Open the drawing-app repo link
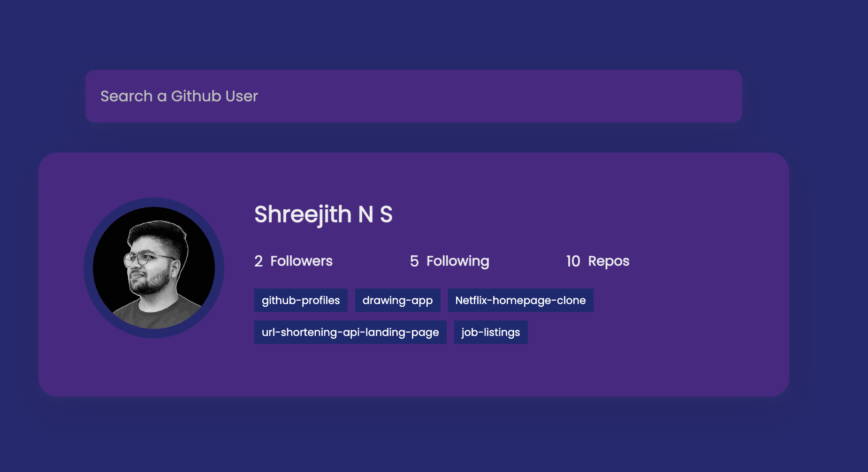868x472 pixels. click(x=397, y=300)
